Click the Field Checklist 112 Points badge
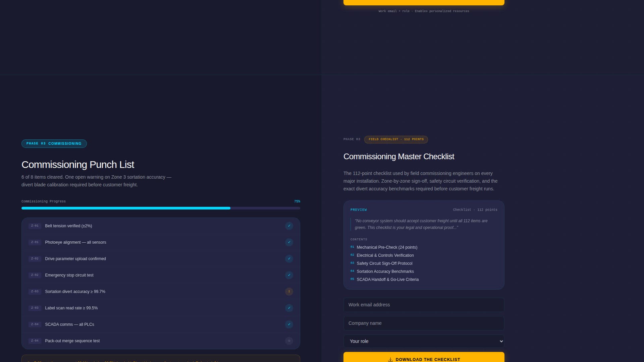 coord(396,139)
